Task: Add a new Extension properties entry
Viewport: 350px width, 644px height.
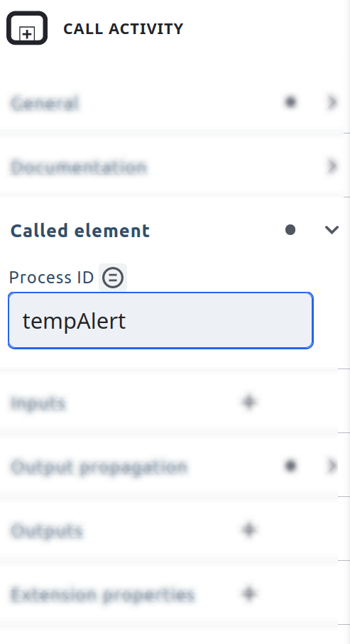Action: [249, 594]
